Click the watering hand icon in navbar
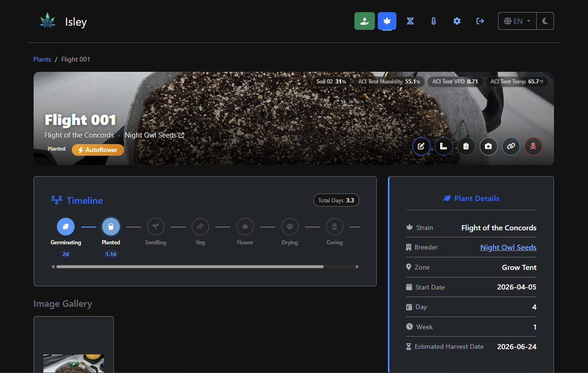This screenshot has height=373, width=588. [364, 21]
